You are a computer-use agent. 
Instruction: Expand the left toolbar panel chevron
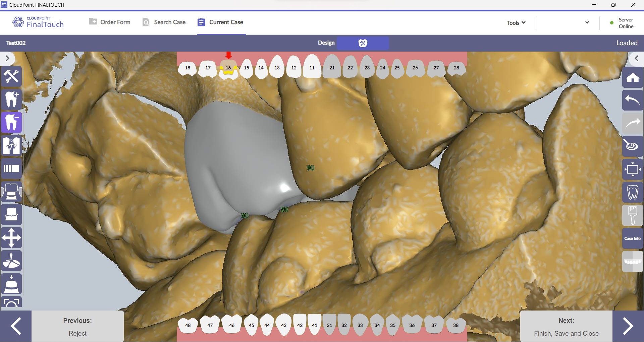pyautogui.click(x=7, y=59)
